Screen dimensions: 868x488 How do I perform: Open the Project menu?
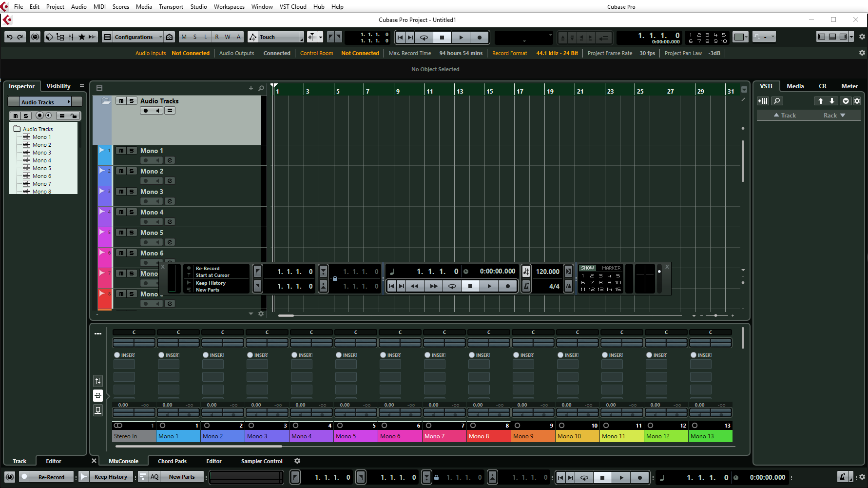55,6
